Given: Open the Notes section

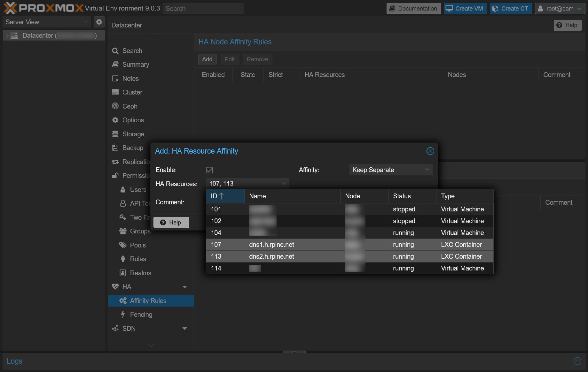Looking at the screenshot, I should click(x=130, y=79).
